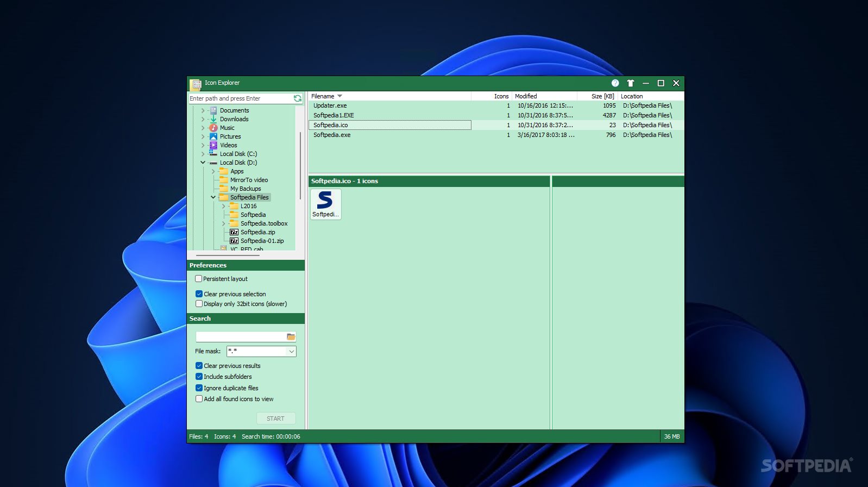Select the Updater.exe file row
Viewport: 868px width, 487px height.
(496, 106)
